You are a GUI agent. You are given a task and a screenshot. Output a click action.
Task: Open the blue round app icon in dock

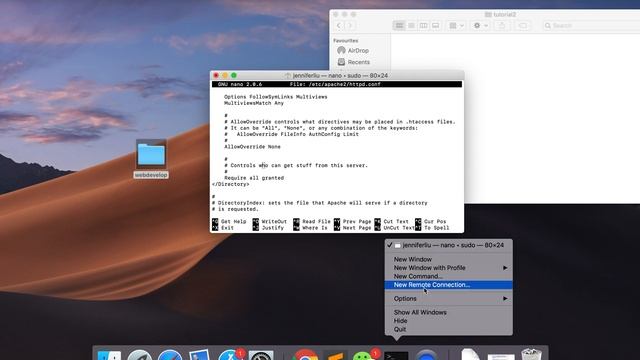pos(427,355)
